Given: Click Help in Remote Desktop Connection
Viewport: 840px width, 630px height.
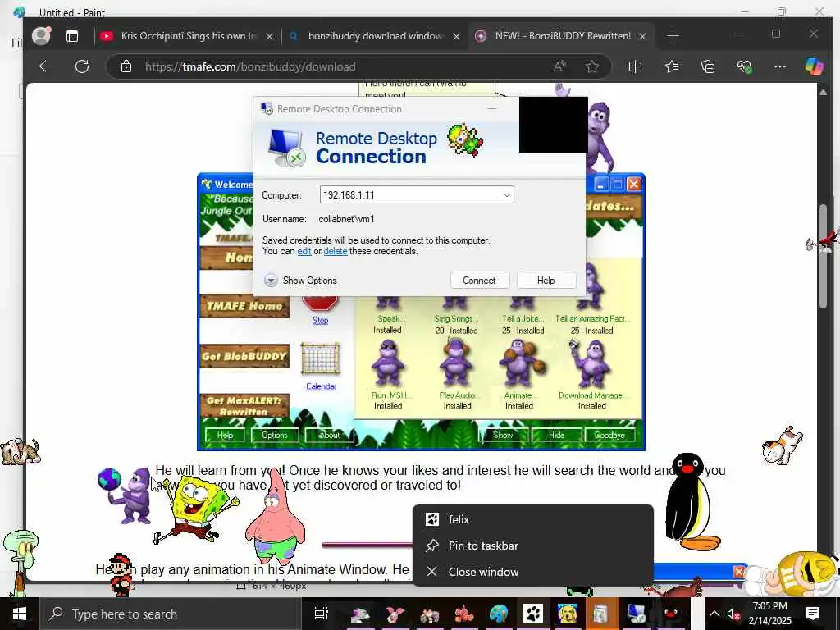Looking at the screenshot, I should click(546, 281).
